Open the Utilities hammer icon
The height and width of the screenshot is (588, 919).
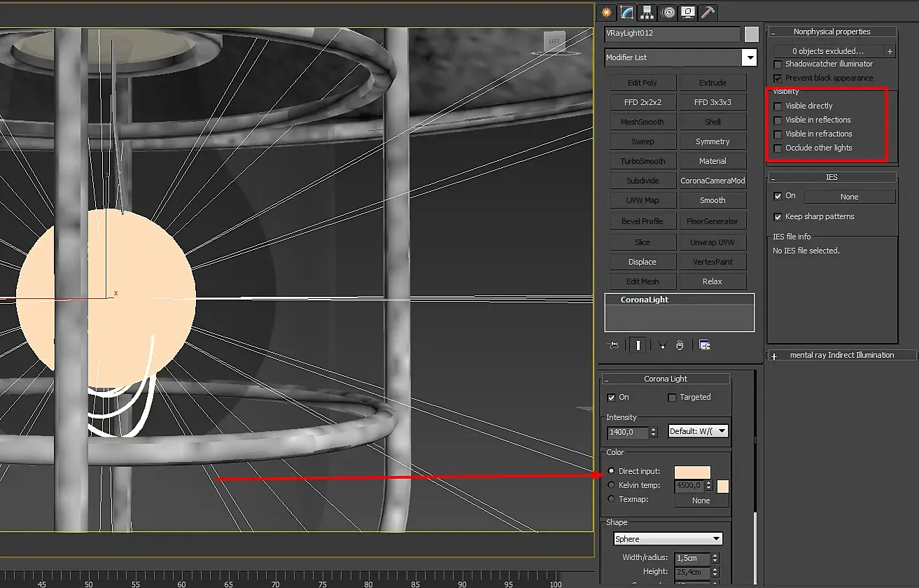coord(708,12)
